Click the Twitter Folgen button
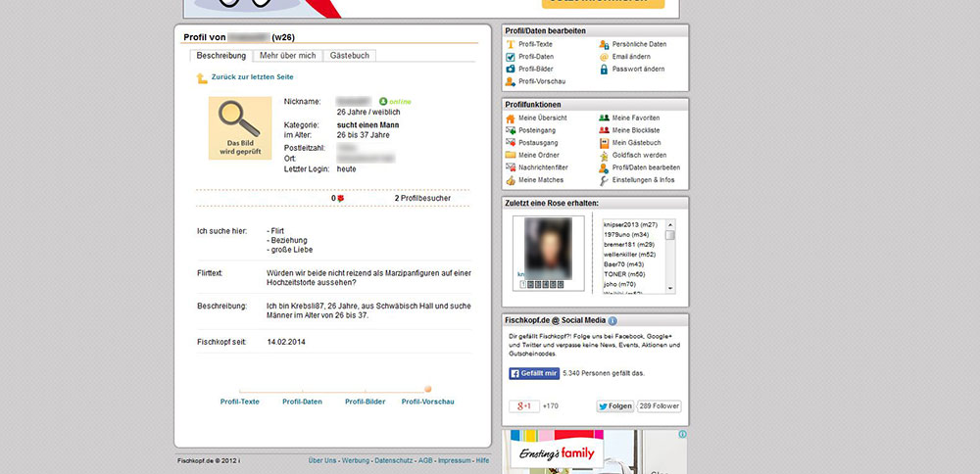This screenshot has height=474, width=980. tap(614, 405)
